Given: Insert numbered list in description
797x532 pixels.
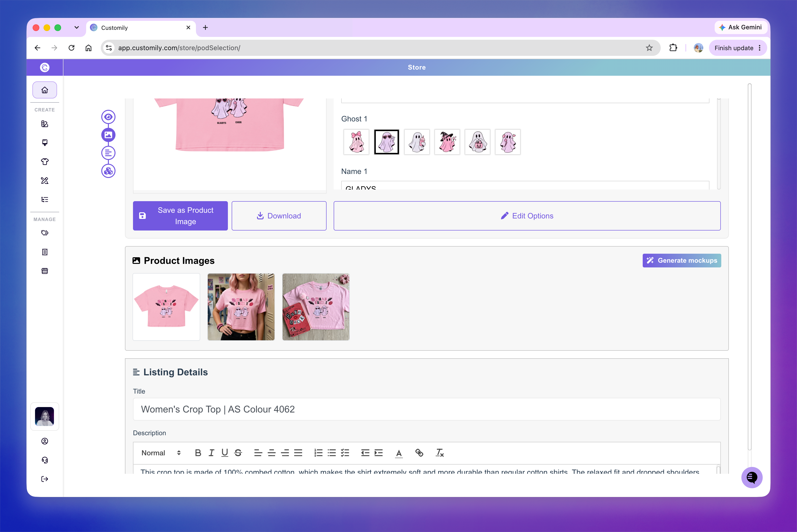Looking at the screenshot, I should coord(318,453).
